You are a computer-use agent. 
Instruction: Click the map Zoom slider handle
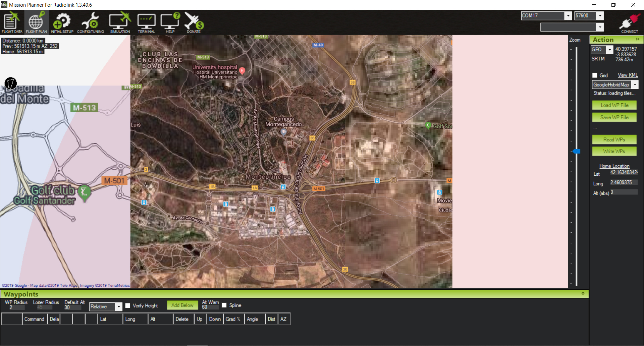[x=577, y=152]
